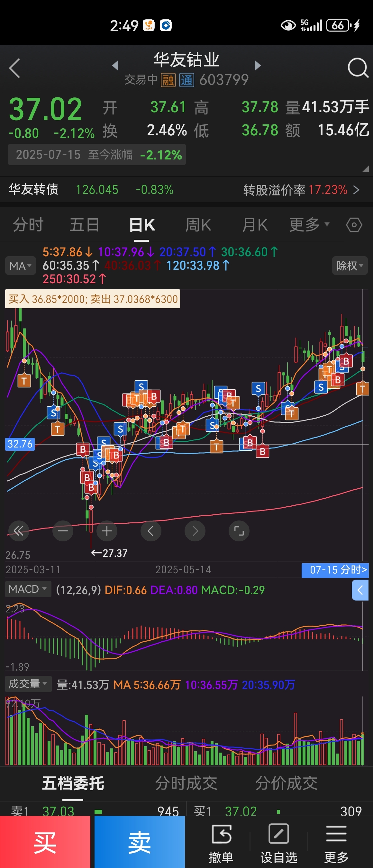Go to previous stock with left triangle
The width and height of the screenshot is (373, 868).
point(115,65)
